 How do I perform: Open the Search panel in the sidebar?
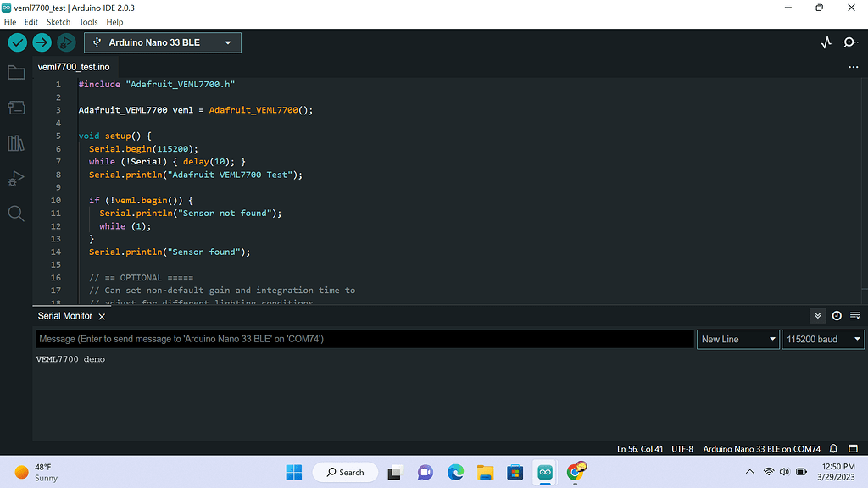click(16, 213)
